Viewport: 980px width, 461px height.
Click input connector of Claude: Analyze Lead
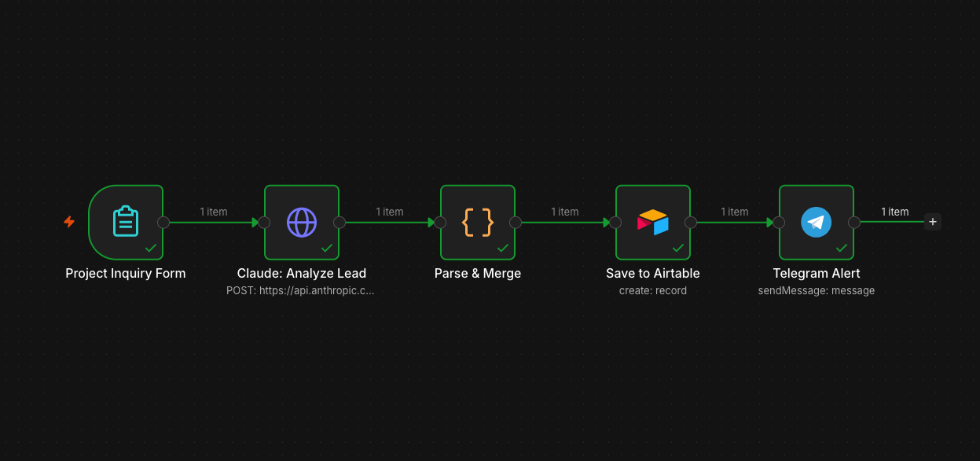coord(264,223)
